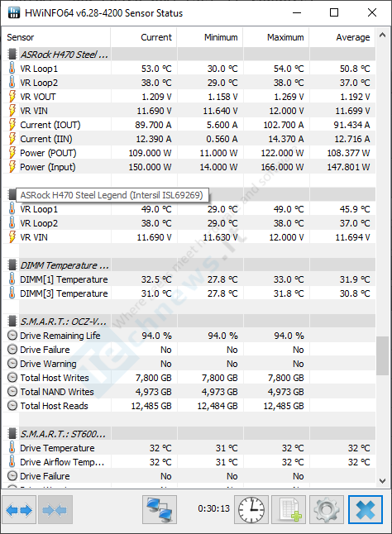This screenshot has width=392, height=534.
Task: Click the expand columns blue arrows button
Action: 19,510
